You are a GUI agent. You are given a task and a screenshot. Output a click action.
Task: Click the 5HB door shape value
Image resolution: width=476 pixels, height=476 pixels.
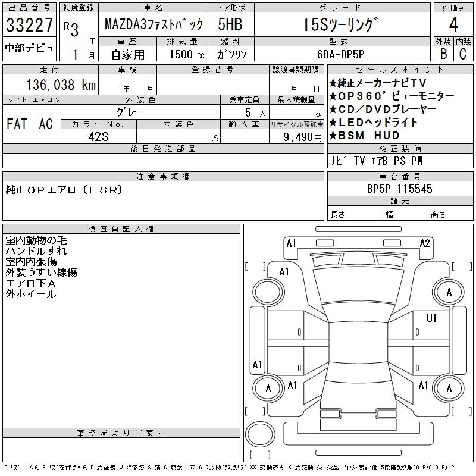click(x=230, y=24)
